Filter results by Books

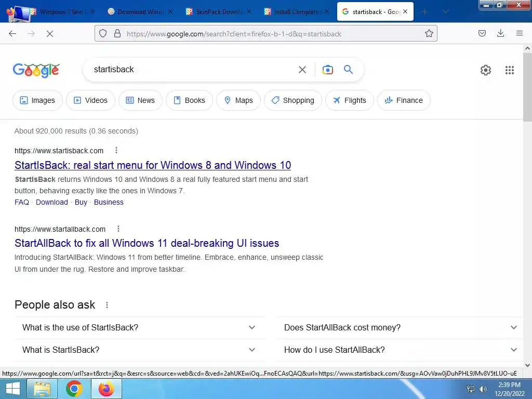click(x=189, y=100)
